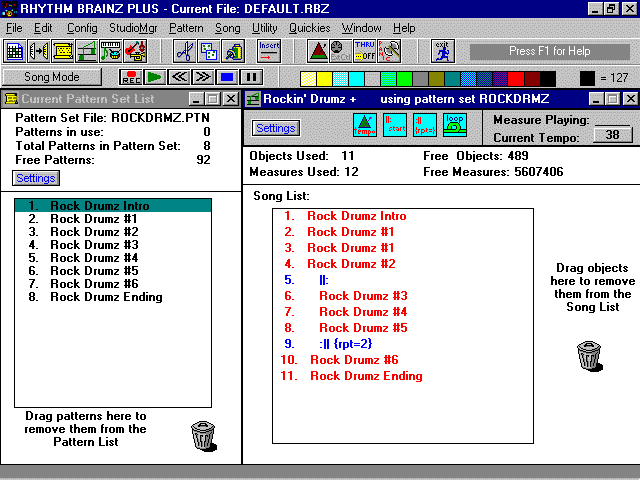Click the scissors cut icon in toolbar

click(184, 50)
